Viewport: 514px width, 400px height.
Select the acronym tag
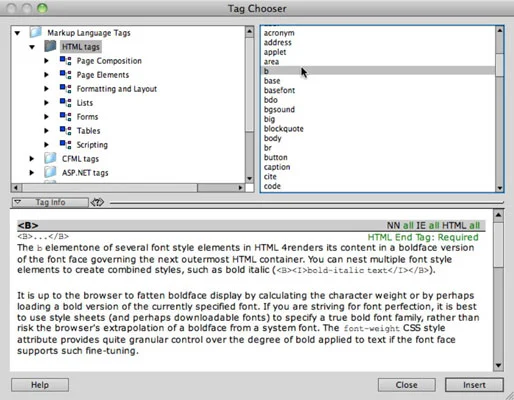point(279,33)
